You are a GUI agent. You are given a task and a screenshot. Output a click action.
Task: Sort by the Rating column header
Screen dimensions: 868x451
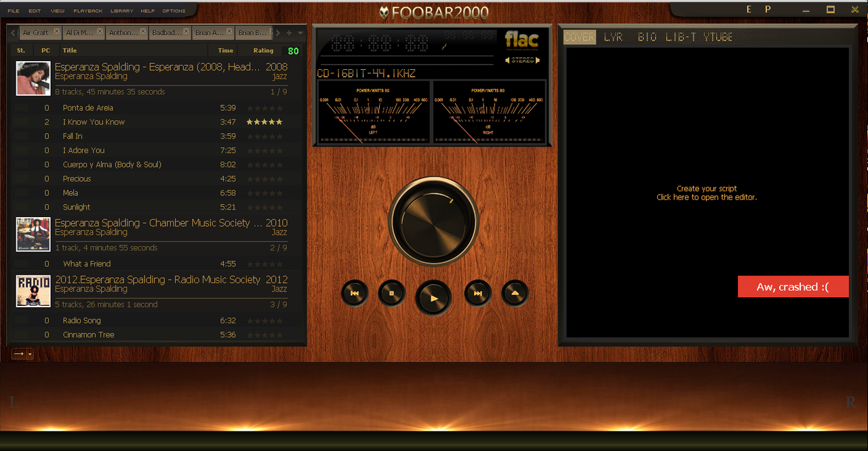tap(263, 51)
